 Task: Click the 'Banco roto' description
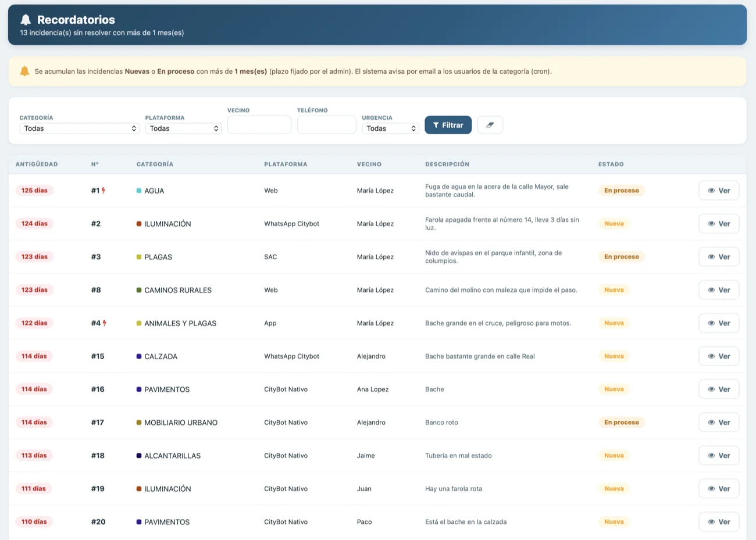441,423
